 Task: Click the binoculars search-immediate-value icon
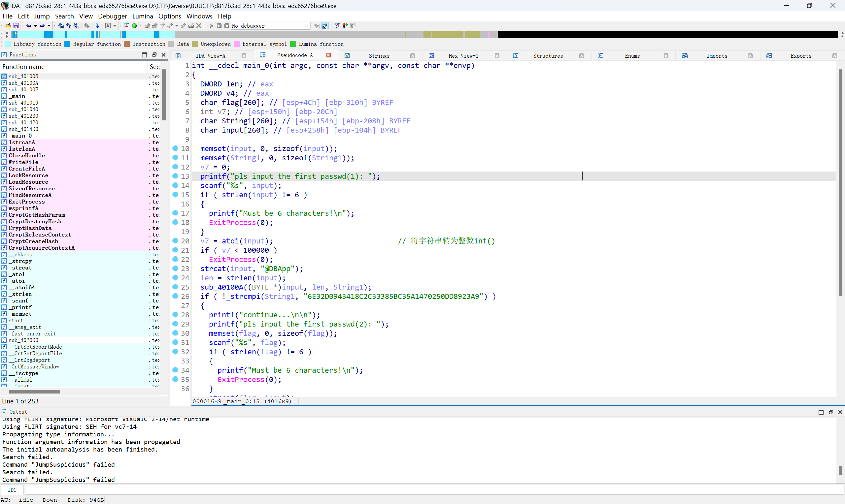pos(61,26)
